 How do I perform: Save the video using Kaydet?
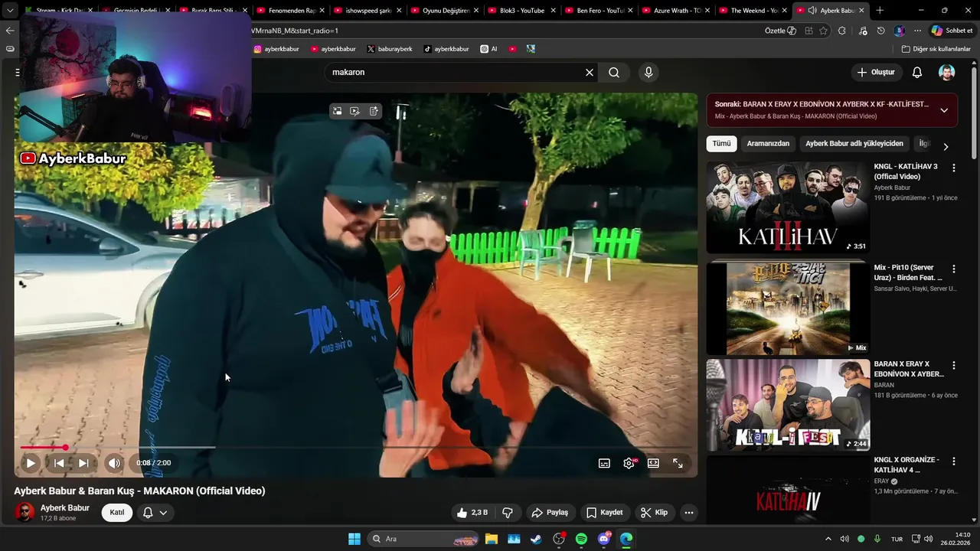point(605,513)
